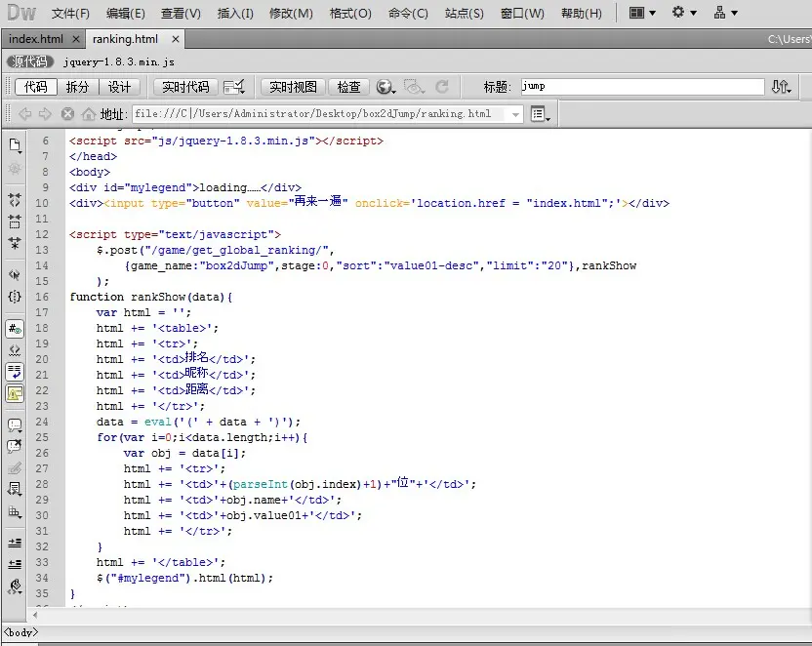Image resolution: width=812 pixels, height=646 pixels.
Task: Switch to 拆分 (Split) view
Action: [77, 87]
